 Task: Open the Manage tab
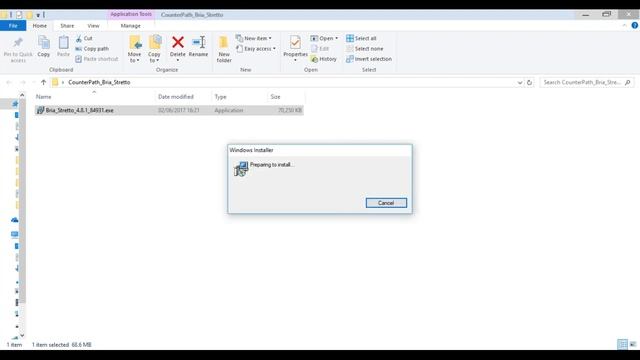131,26
